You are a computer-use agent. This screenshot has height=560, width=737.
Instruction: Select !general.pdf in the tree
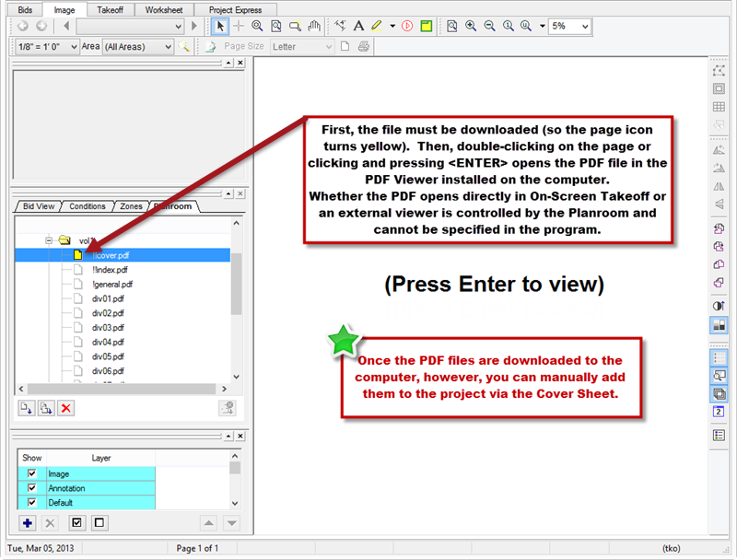pos(112,285)
